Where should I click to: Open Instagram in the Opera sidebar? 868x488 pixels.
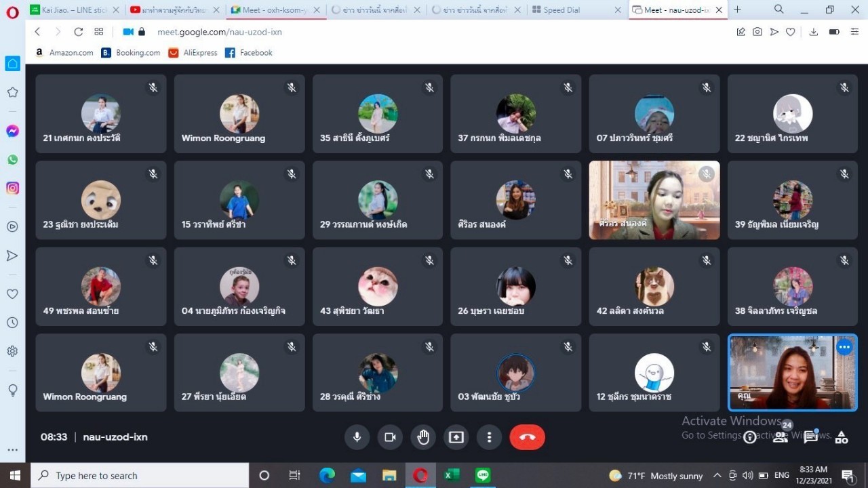(12, 188)
